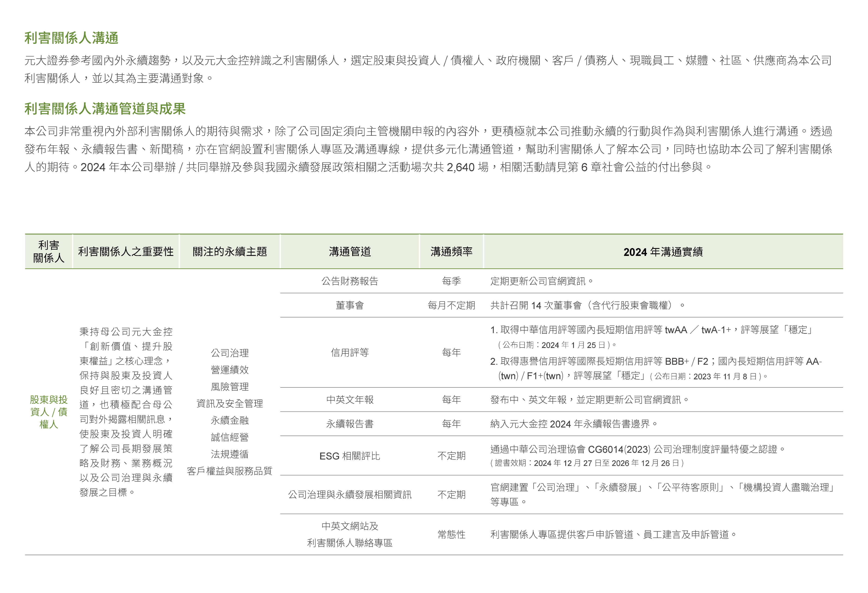868x593 pixels.
Task: Click 公司治理與永續發展相關資訊 cell
Action: [350, 495]
